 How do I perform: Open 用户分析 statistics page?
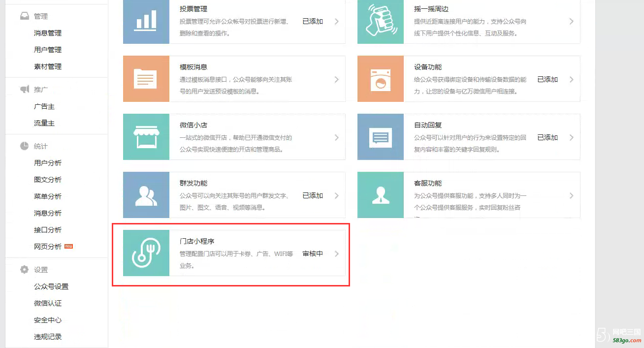click(x=48, y=163)
